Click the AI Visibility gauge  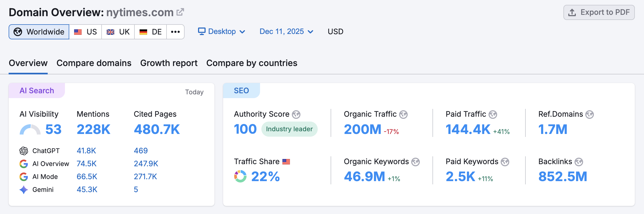pos(30,129)
